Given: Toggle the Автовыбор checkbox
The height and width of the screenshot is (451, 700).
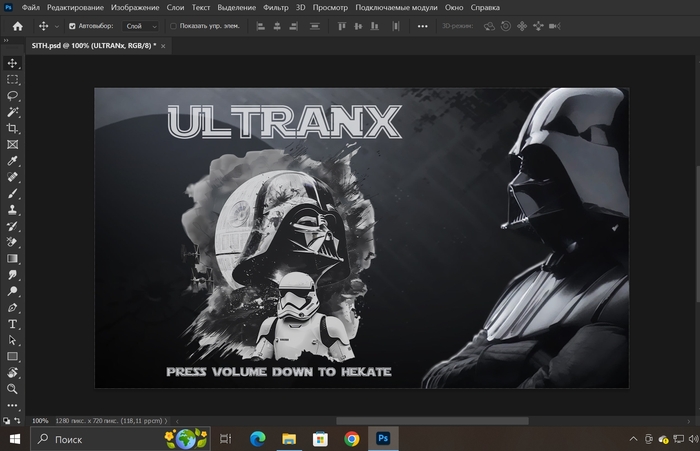Looking at the screenshot, I should click(71, 26).
